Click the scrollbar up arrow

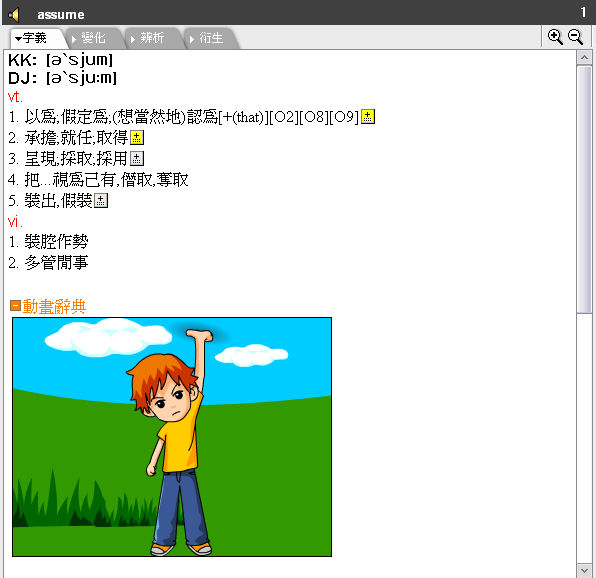tap(584, 57)
